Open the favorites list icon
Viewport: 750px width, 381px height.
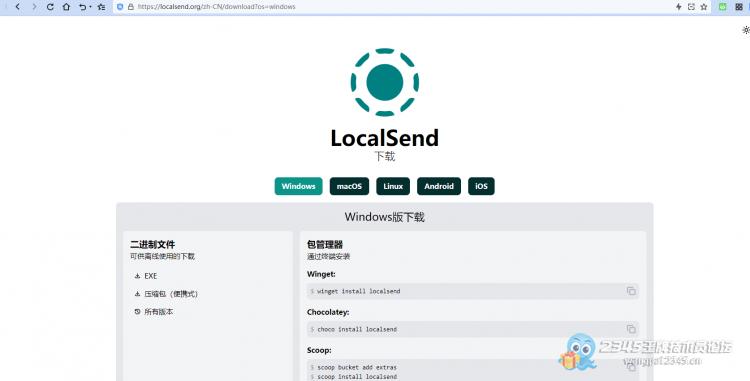[101, 7]
